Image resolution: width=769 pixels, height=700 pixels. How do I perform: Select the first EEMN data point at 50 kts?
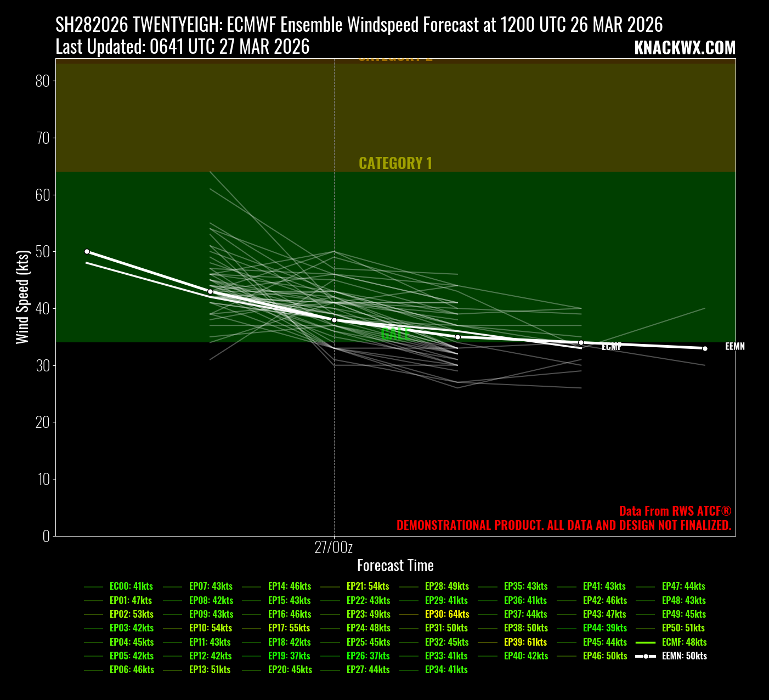click(x=87, y=251)
